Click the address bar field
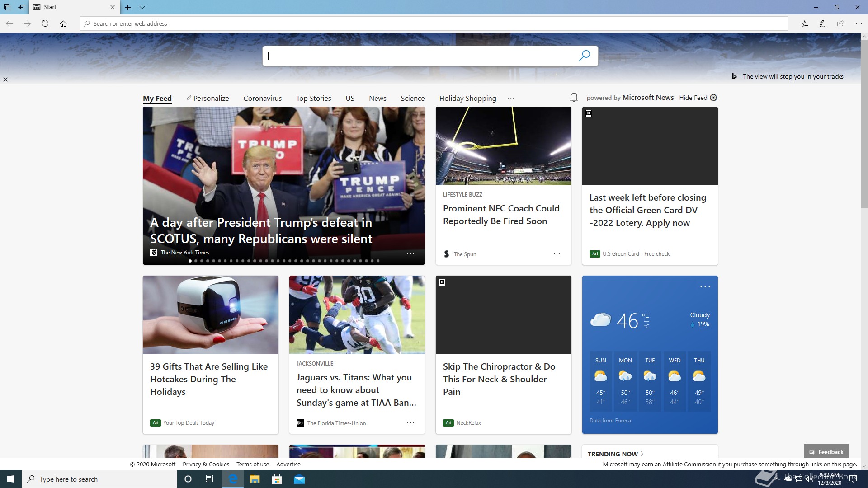The image size is (868, 488). (434, 23)
